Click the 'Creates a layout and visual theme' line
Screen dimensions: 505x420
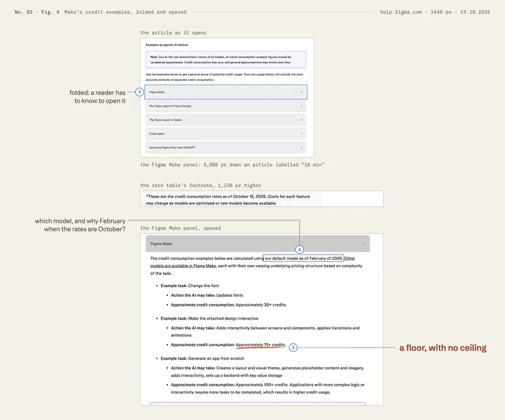coord(267,371)
